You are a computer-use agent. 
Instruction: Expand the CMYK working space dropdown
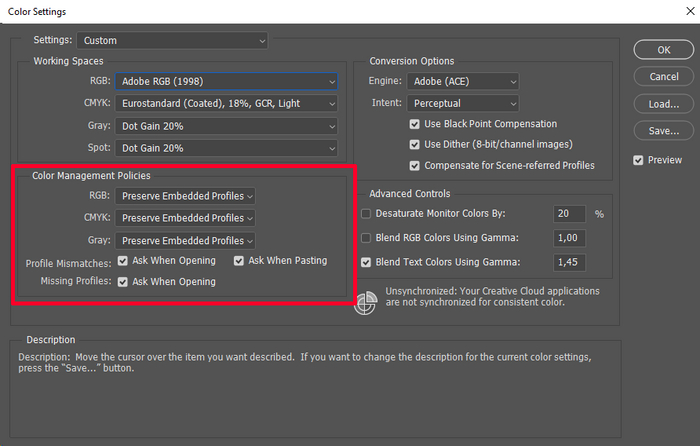226,103
